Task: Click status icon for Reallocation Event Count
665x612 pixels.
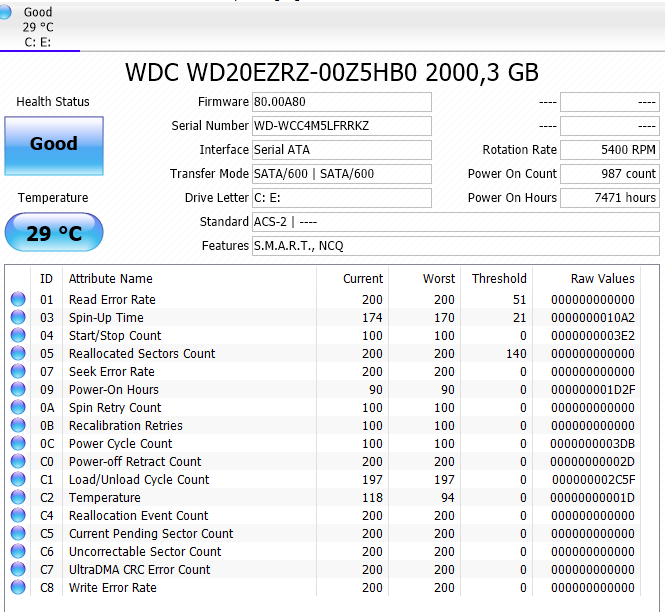Action: click(18, 515)
